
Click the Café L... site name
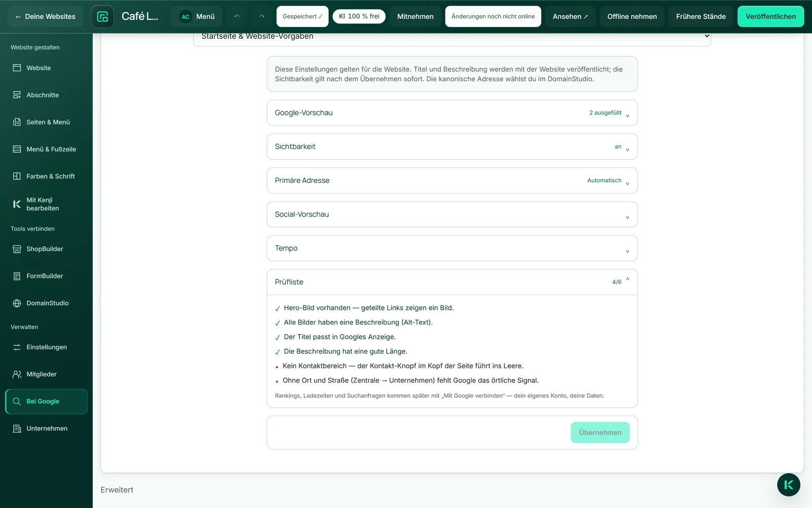click(140, 16)
